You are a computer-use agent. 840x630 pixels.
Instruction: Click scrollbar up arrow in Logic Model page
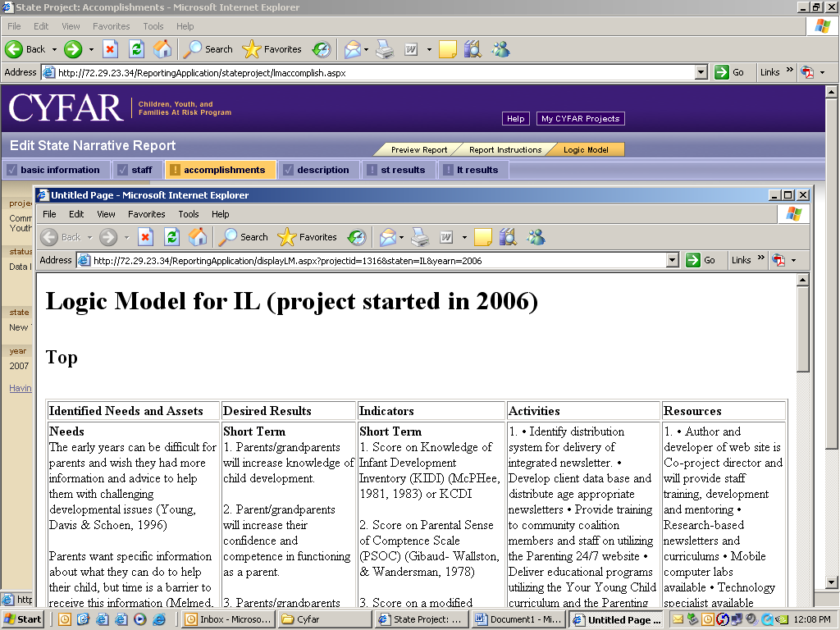(x=802, y=280)
